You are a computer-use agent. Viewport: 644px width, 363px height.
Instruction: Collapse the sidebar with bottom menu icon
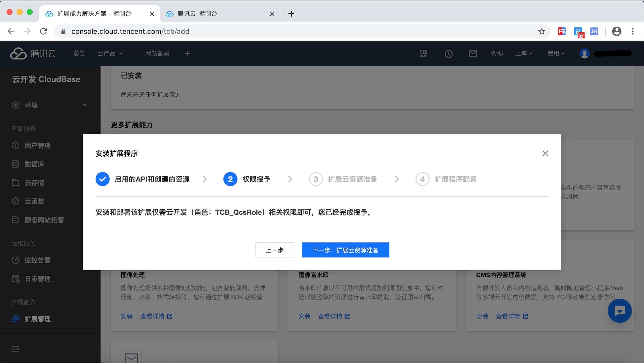pyautogui.click(x=15, y=349)
